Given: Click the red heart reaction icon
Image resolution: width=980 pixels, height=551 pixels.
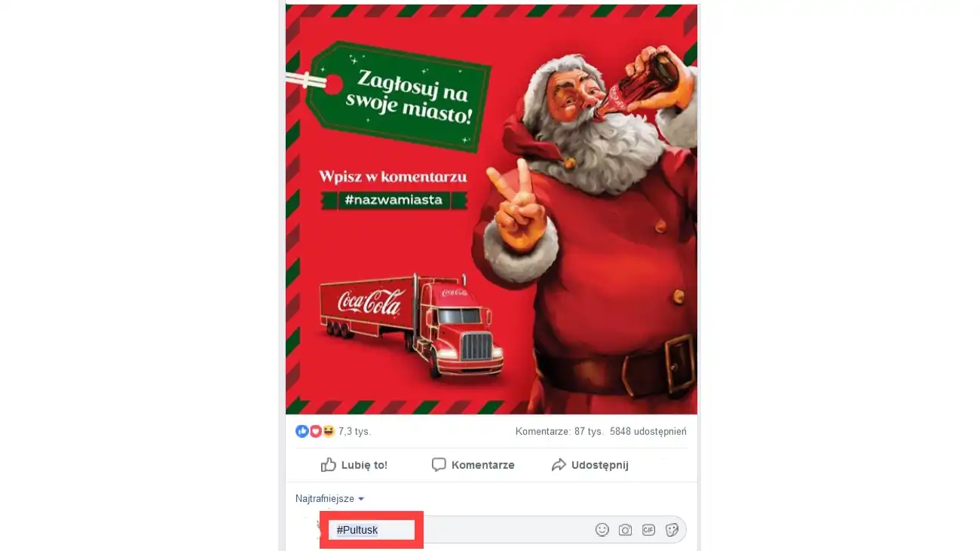Looking at the screenshot, I should [x=315, y=431].
